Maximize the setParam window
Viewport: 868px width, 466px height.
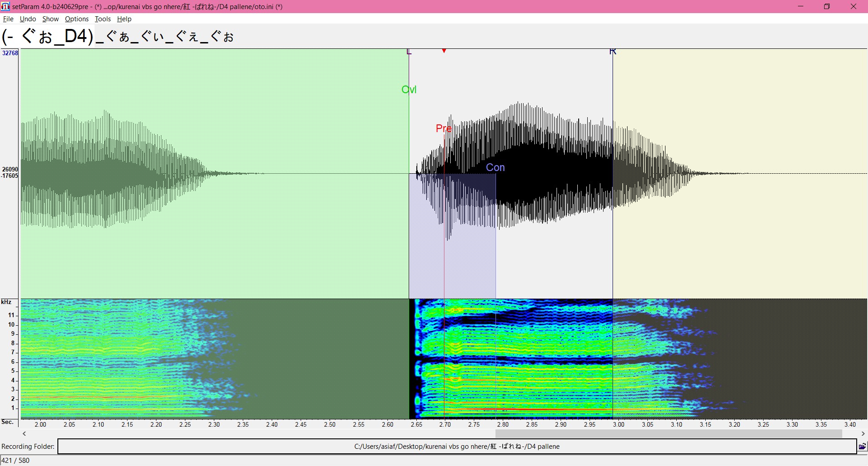(826, 6)
